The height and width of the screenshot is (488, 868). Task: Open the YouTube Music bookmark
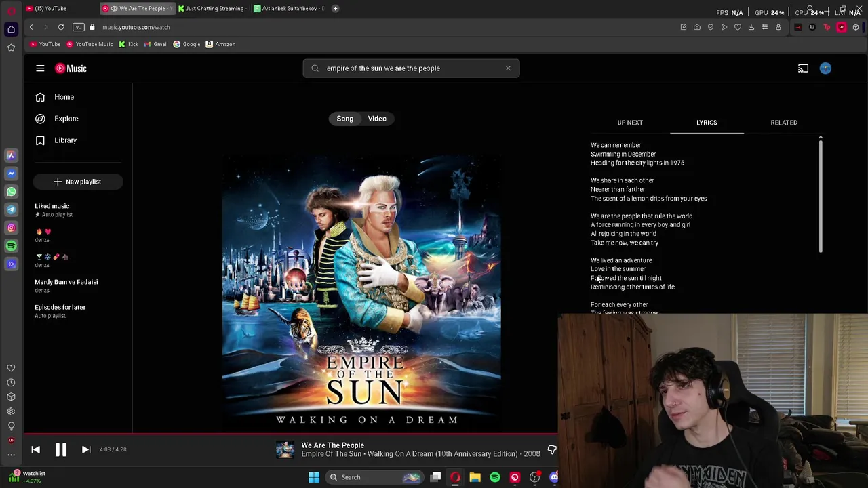[x=90, y=44]
